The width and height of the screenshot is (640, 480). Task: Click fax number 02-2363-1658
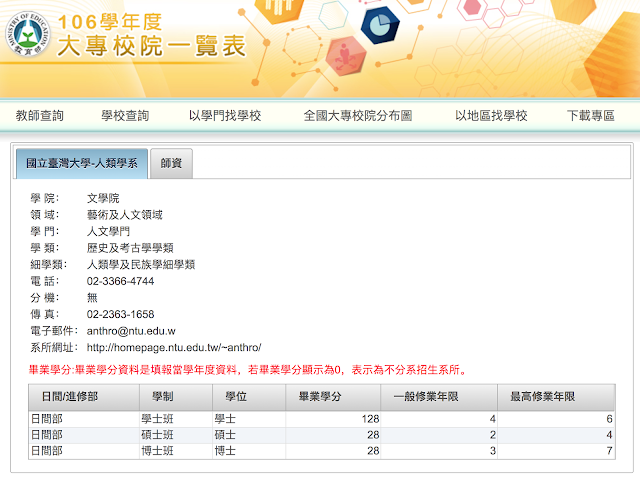pos(120,314)
